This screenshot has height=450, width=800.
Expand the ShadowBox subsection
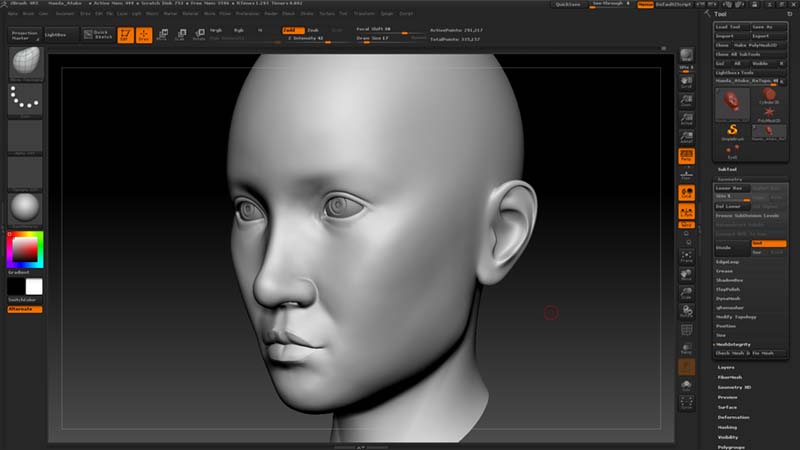coord(730,280)
